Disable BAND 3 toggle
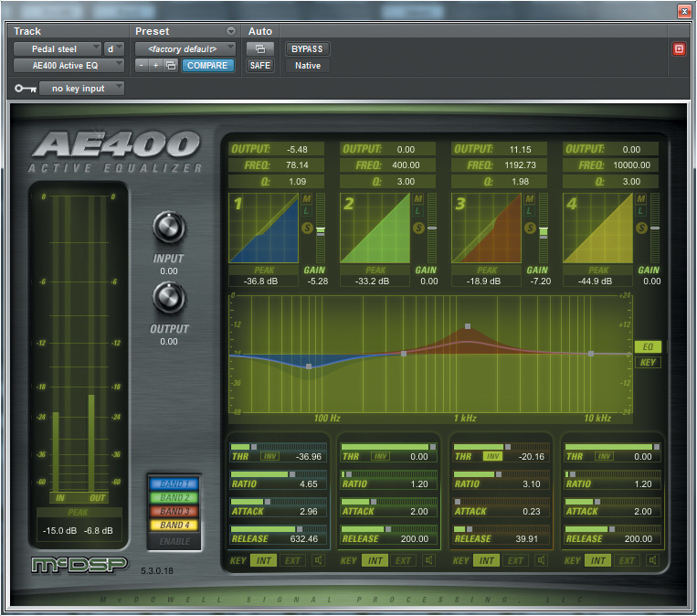The width and height of the screenshot is (697, 616). pyautogui.click(x=174, y=512)
